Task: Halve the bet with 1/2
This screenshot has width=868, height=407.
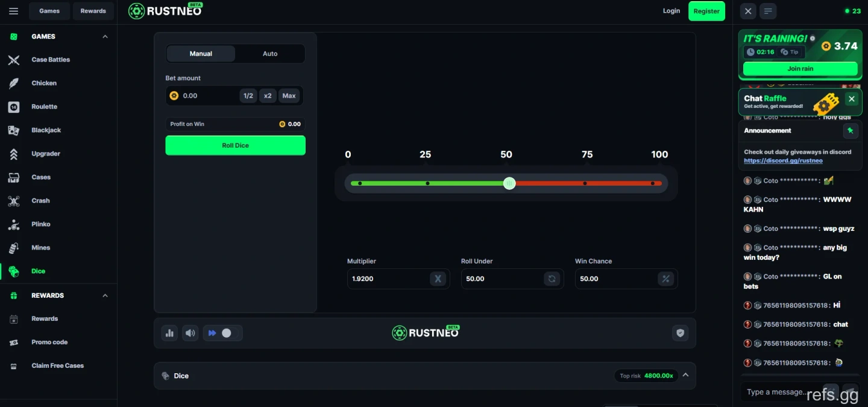Action: (x=248, y=96)
